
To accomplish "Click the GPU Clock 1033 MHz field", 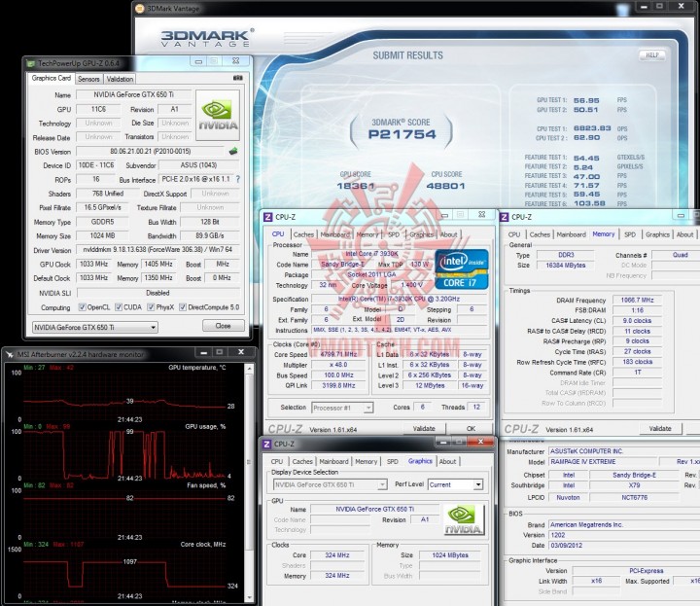I will [93, 264].
